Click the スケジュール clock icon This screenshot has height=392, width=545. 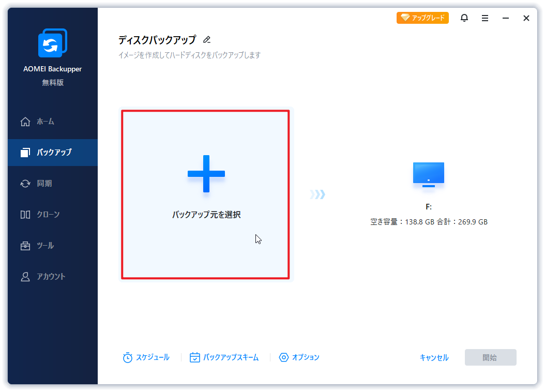128,357
